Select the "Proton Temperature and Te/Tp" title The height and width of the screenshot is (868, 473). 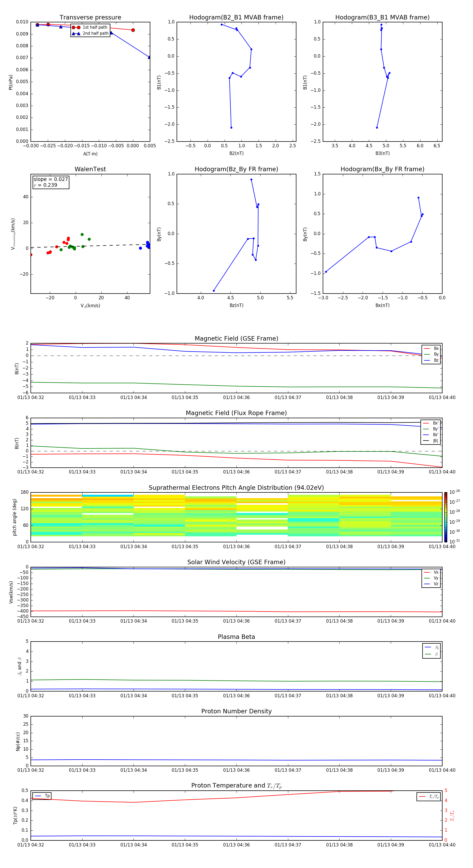pyautogui.click(x=236, y=786)
